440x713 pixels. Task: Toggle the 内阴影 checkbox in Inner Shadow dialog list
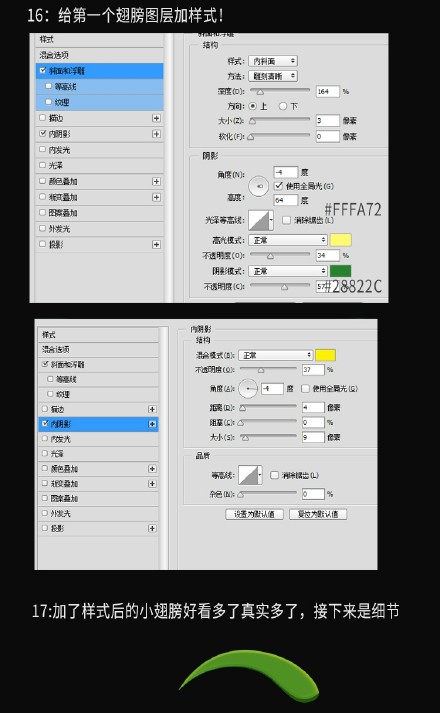[45, 424]
